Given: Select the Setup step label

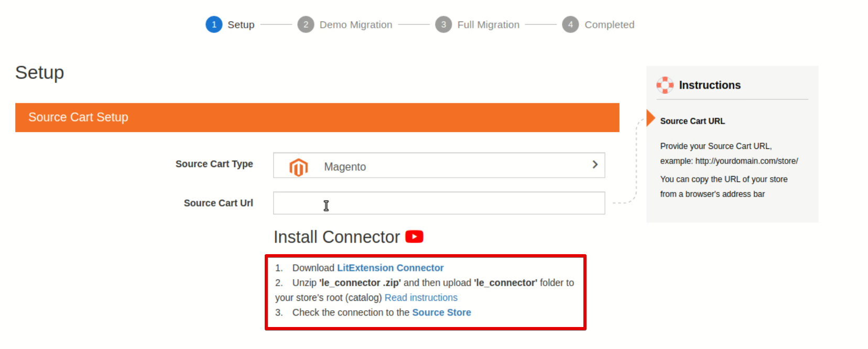Looking at the screenshot, I should pyautogui.click(x=241, y=25).
